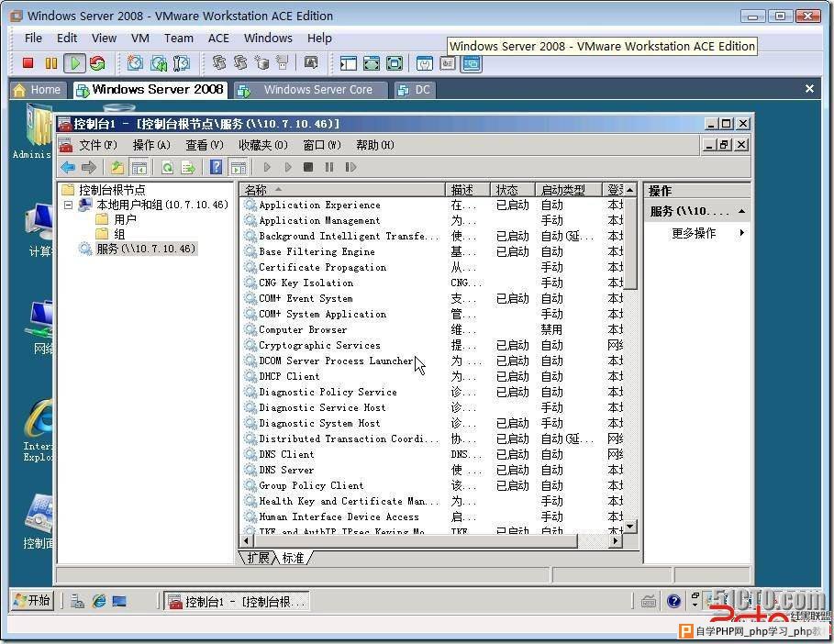Screen dimensions: 834x644
Task: Click the VMware reset button
Action: click(97, 63)
